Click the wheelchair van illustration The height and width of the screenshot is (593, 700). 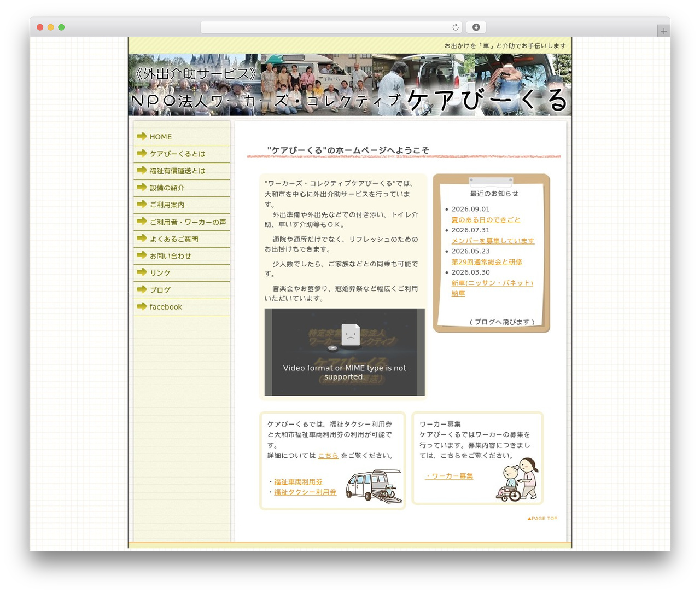pyautogui.click(x=375, y=486)
